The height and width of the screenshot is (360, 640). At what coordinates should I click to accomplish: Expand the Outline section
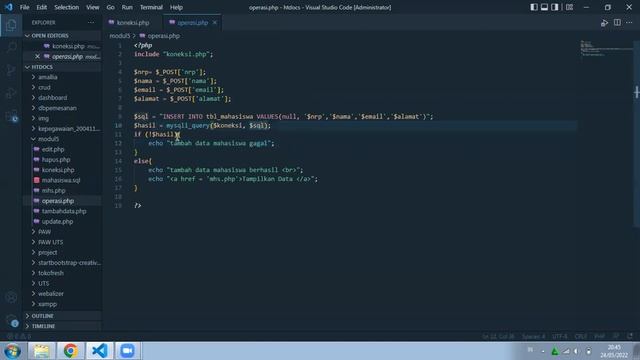click(x=62, y=316)
